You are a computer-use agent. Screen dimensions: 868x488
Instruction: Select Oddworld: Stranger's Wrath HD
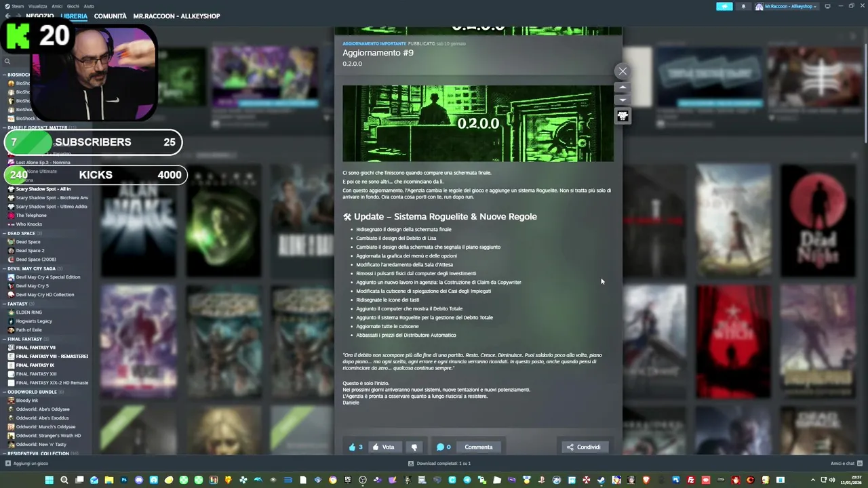pos(48,436)
